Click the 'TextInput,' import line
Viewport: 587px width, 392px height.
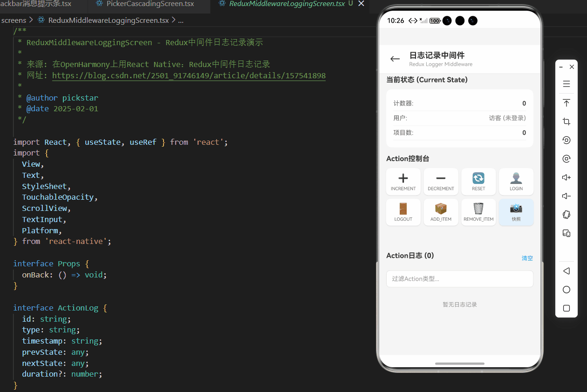click(x=44, y=219)
